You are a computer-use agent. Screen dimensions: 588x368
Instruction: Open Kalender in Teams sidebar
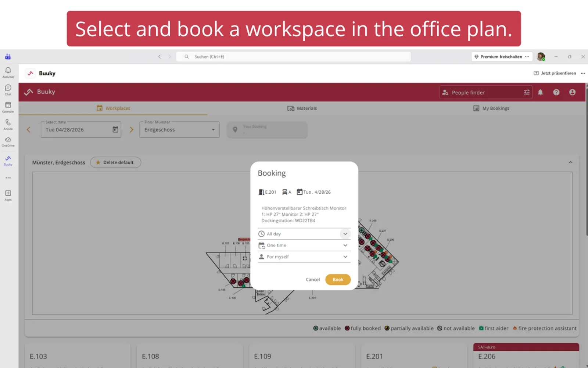pos(8,107)
